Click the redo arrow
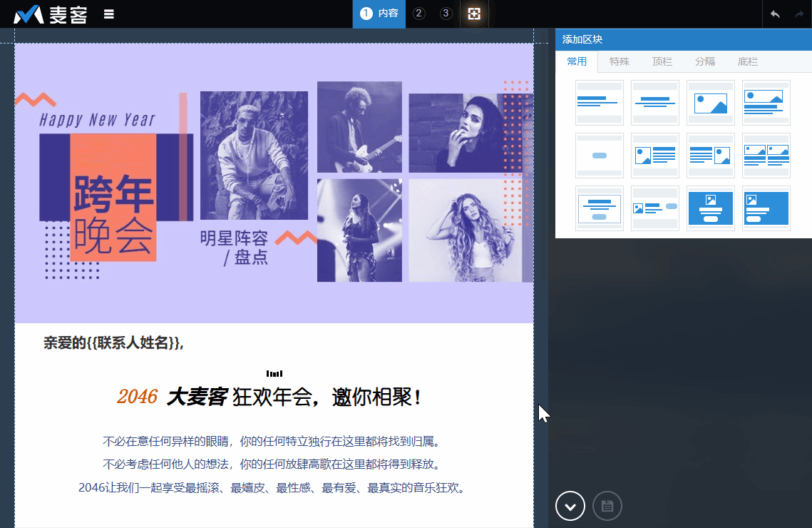The width and height of the screenshot is (812, 528). coord(798,14)
